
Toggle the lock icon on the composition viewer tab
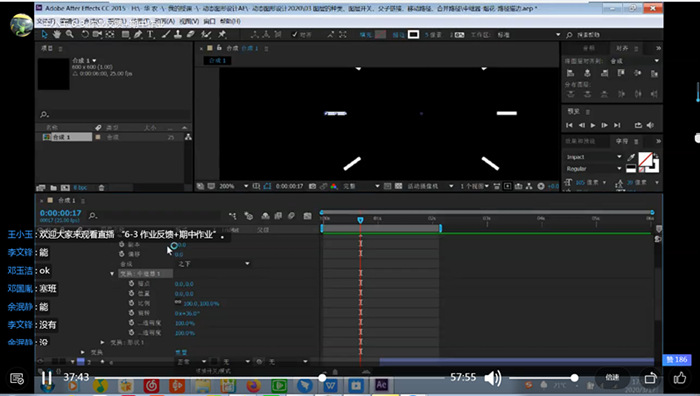click(x=219, y=48)
